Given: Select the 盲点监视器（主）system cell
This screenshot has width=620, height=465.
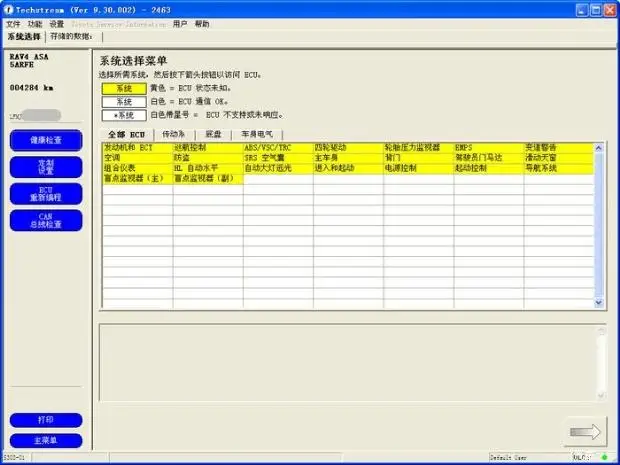Looking at the screenshot, I should click(138, 179).
